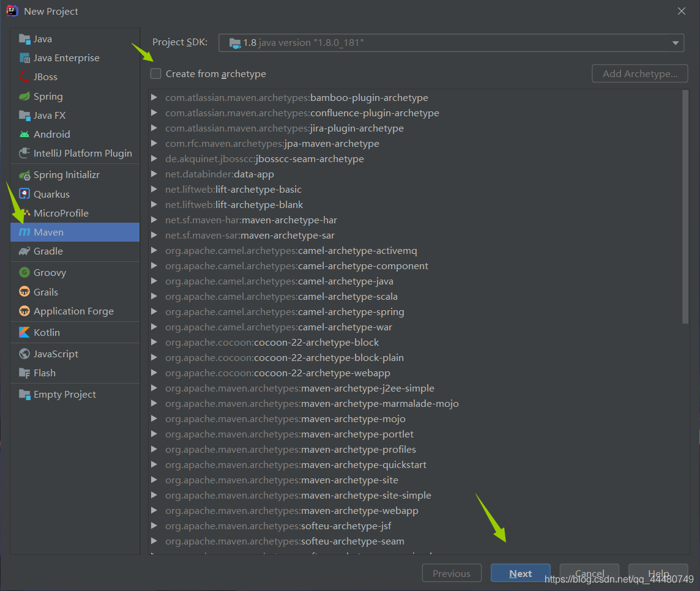Select the Maven project type

(x=75, y=232)
